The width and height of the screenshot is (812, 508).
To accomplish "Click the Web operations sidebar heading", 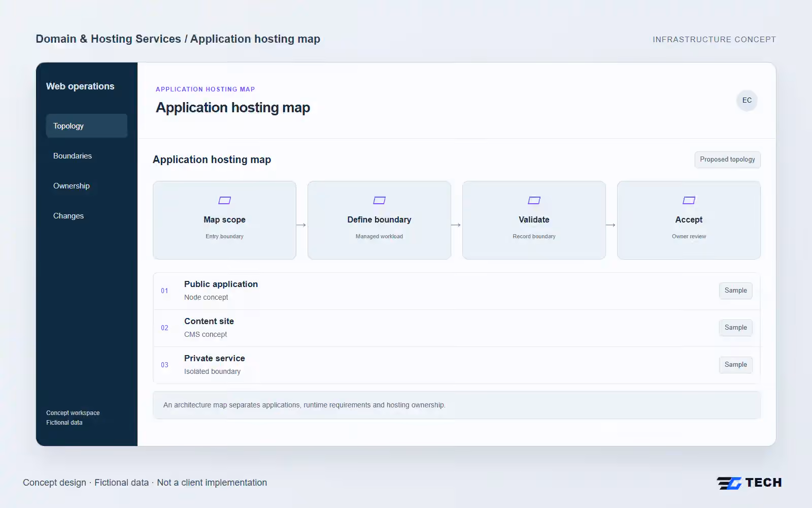I will [x=80, y=86].
